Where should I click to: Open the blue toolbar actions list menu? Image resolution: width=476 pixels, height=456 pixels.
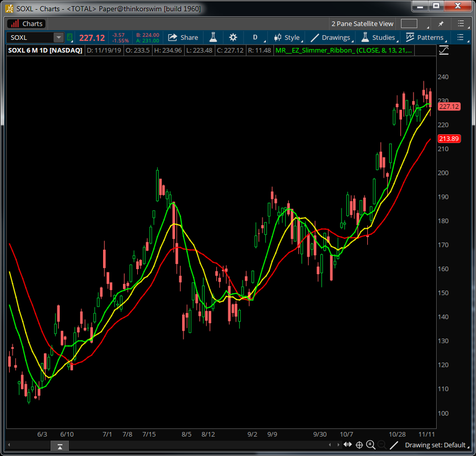click(461, 38)
